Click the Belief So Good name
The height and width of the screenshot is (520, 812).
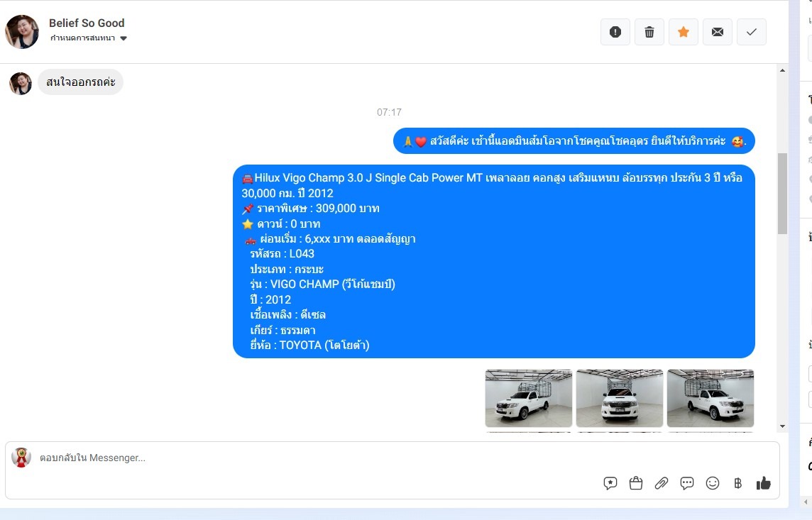[87, 23]
